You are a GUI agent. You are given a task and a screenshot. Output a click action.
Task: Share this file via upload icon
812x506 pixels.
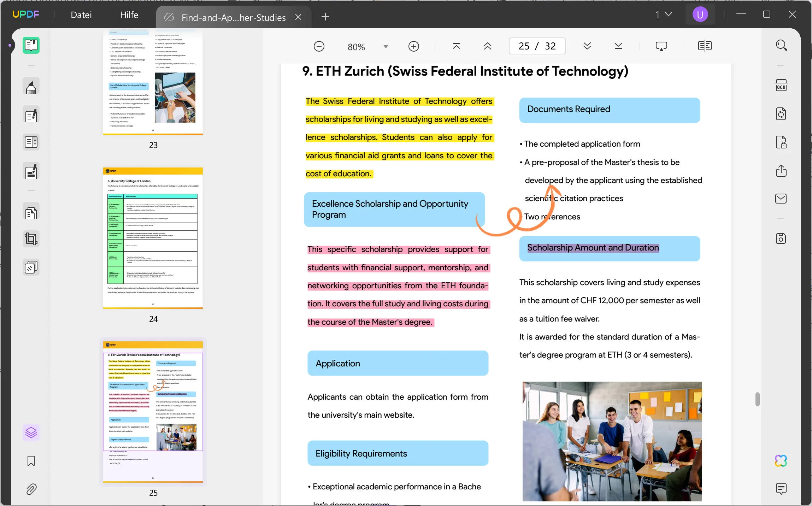[x=781, y=171]
